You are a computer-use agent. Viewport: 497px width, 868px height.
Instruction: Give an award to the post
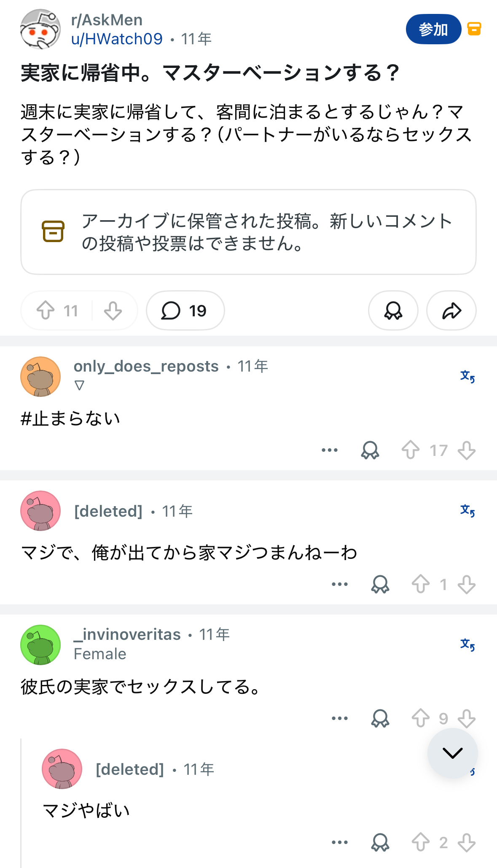(x=393, y=310)
